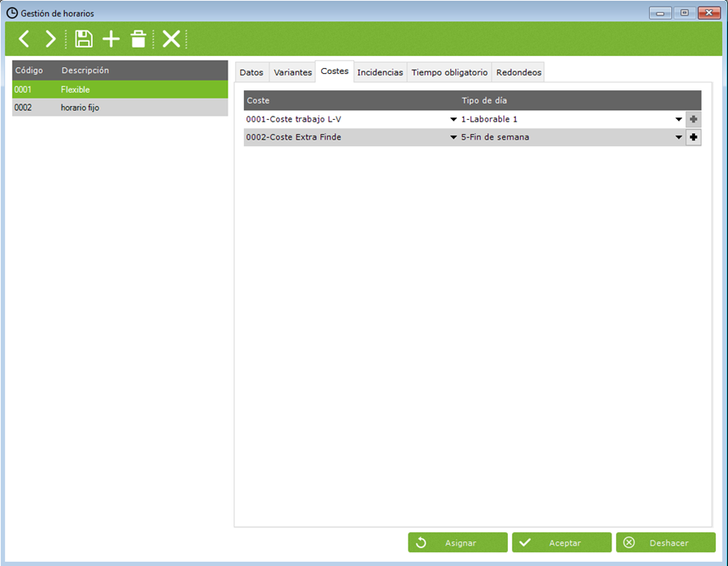Select schedule 0002 horario fijo row
Screen dimensions: 728x566
pyautogui.click(x=120, y=108)
